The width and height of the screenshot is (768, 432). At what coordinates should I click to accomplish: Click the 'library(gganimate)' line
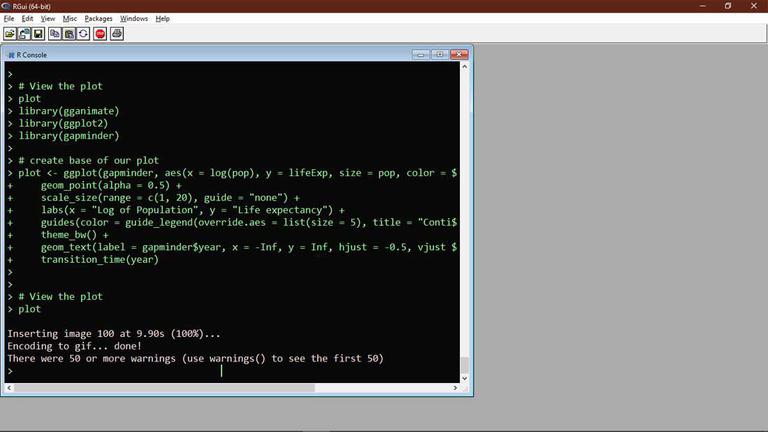(x=69, y=111)
